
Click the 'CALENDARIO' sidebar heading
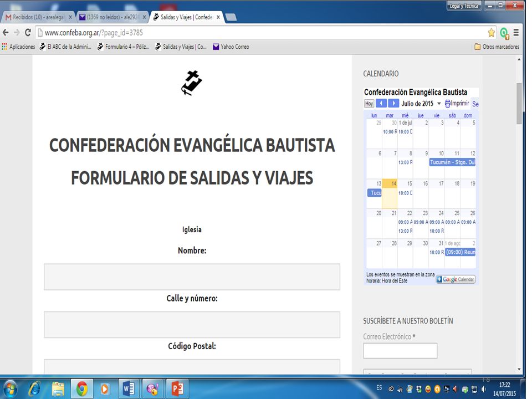[x=381, y=74]
